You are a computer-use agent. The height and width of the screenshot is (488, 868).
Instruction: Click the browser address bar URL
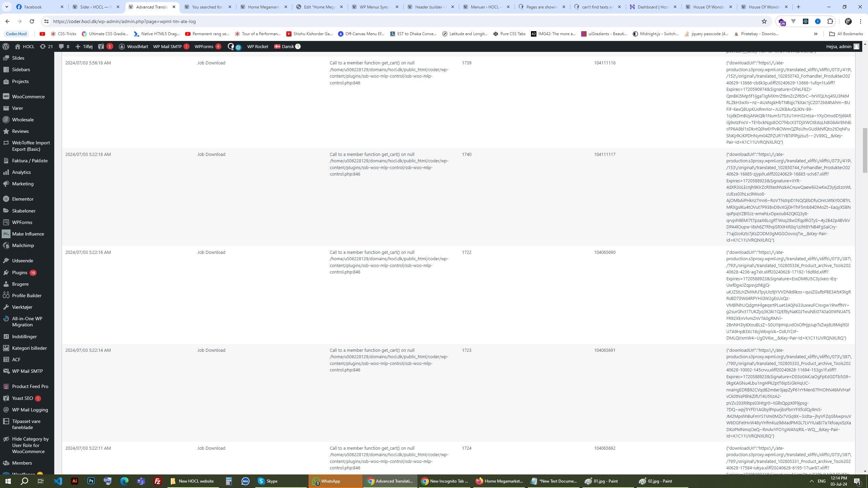click(x=124, y=21)
